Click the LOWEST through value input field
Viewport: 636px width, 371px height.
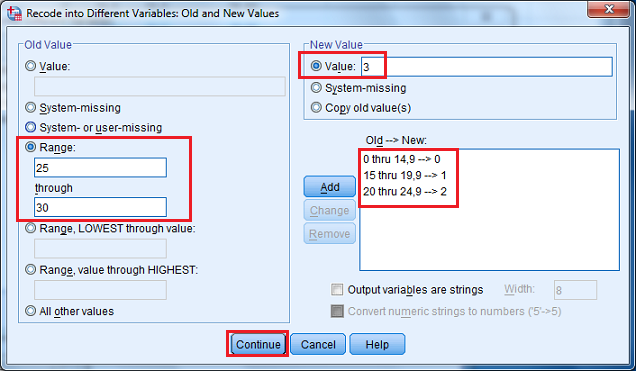pyautogui.click(x=100, y=249)
